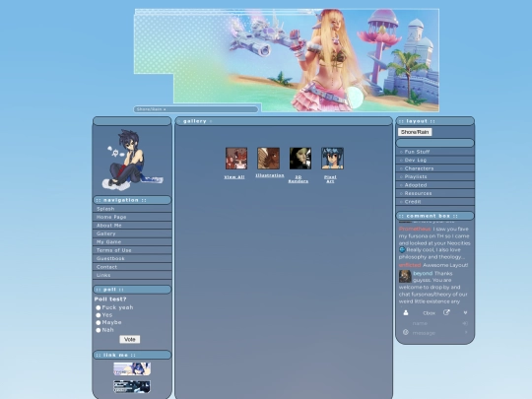Submit the poll with the Vote button
The image size is (532, 399).
pos(130,339)
